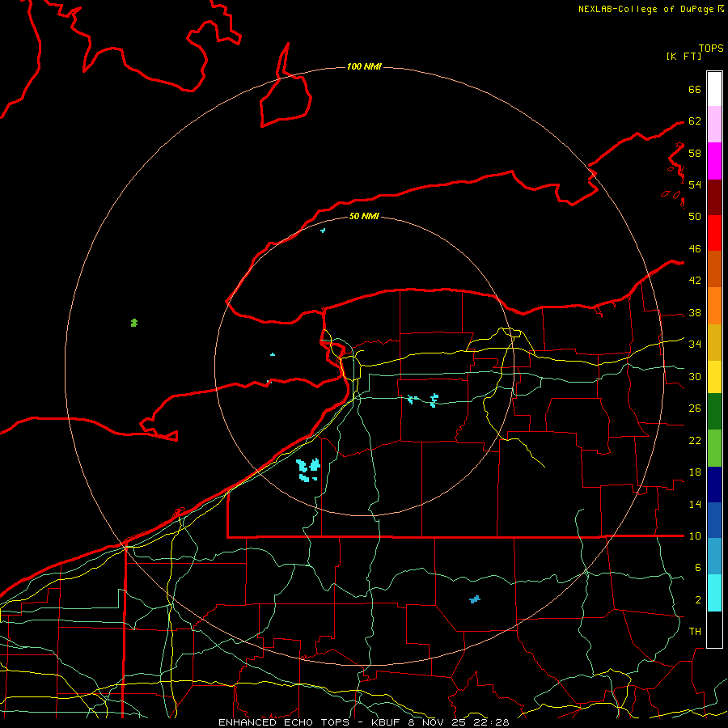Click the "10" legend value
This screenshot has width=728, height=728.
click(695, 535)
